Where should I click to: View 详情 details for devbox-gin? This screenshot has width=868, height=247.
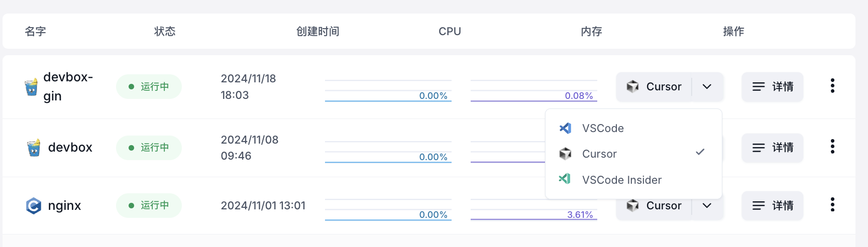(773, 87)
